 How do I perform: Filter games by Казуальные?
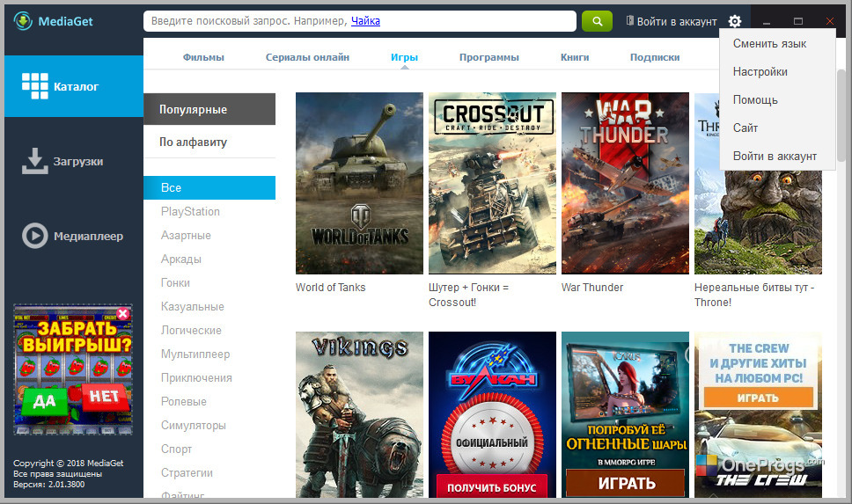193,306
